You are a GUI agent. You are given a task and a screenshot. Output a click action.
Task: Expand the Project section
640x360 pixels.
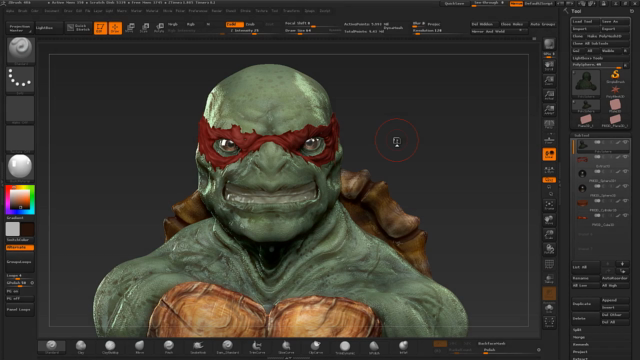(580, 352)
